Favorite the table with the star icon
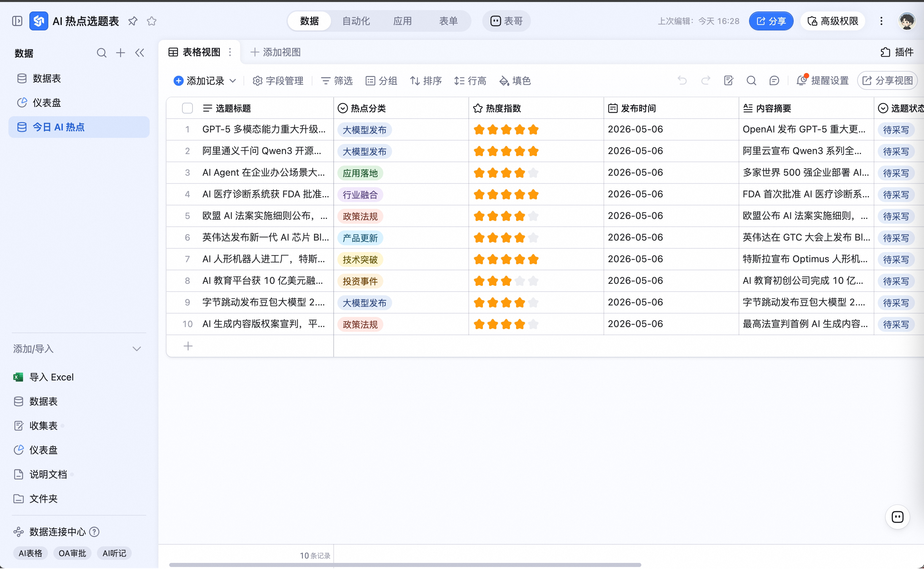The height and width of the screenshot is (569, 924). point(152,21)
